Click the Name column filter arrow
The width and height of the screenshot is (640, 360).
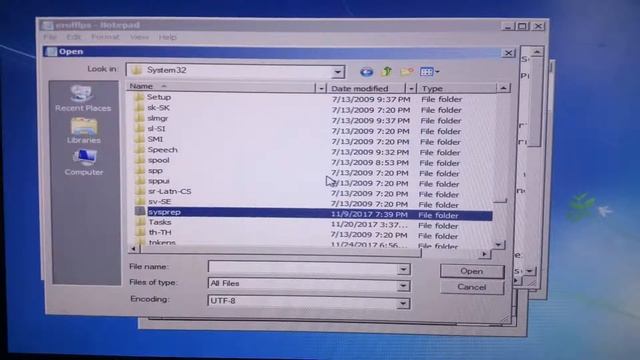321,88
